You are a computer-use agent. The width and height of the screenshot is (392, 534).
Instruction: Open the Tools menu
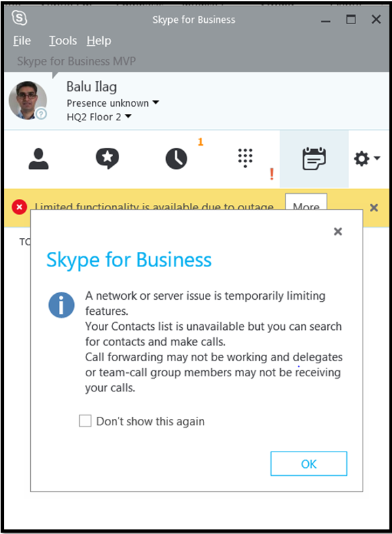63,41
